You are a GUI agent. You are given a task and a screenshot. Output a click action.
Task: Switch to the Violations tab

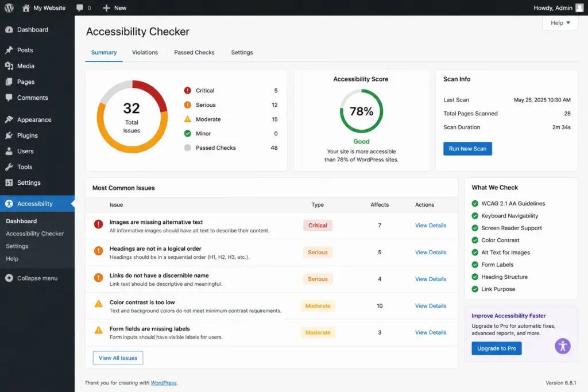(145, 52)
